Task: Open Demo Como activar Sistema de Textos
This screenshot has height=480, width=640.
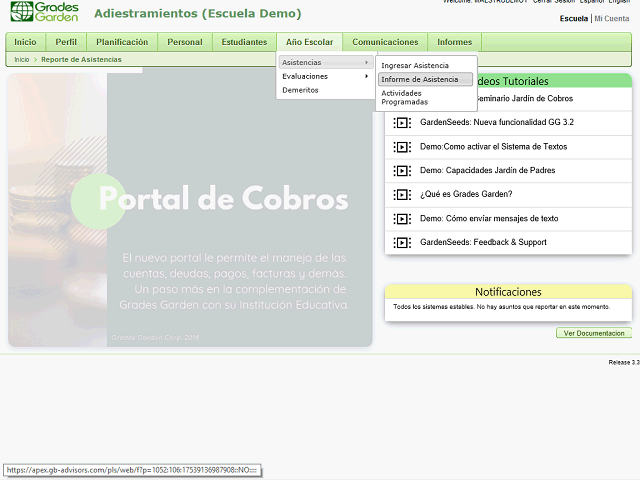Action: [x=493, y=147]
